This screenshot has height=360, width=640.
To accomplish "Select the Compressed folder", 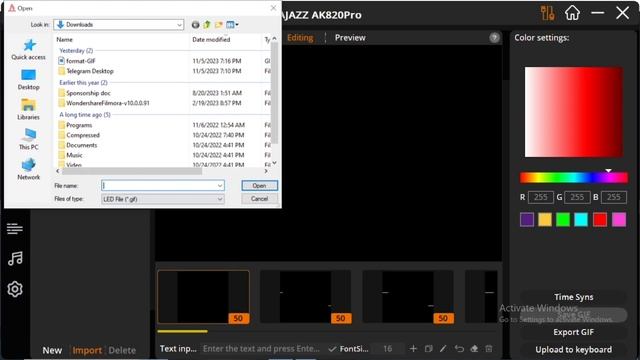I will click(83, 135).
